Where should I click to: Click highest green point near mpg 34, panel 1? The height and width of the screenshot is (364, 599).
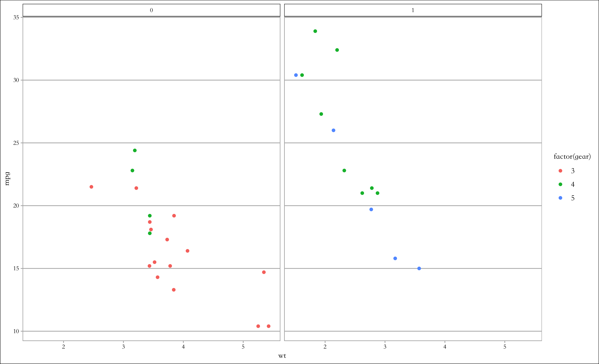[x=315, y=31]
